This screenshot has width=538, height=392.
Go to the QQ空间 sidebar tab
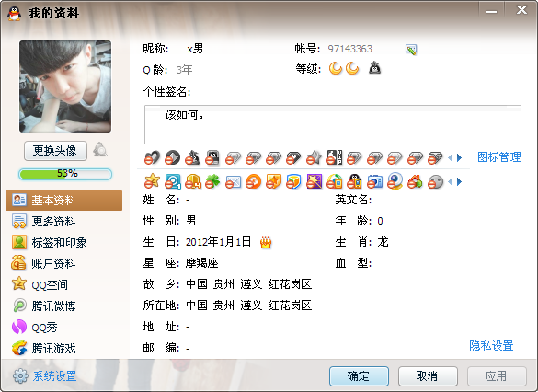coord(63,284)
